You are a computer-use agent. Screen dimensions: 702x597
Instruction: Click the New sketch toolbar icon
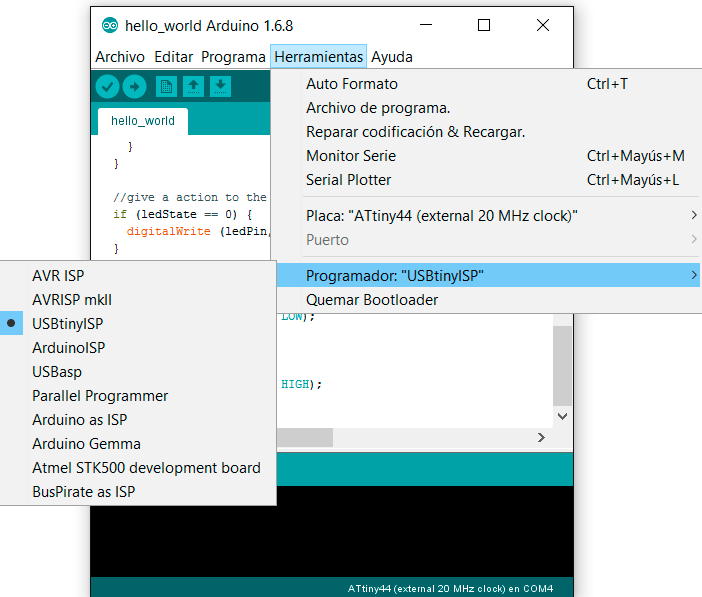(166, 86)
